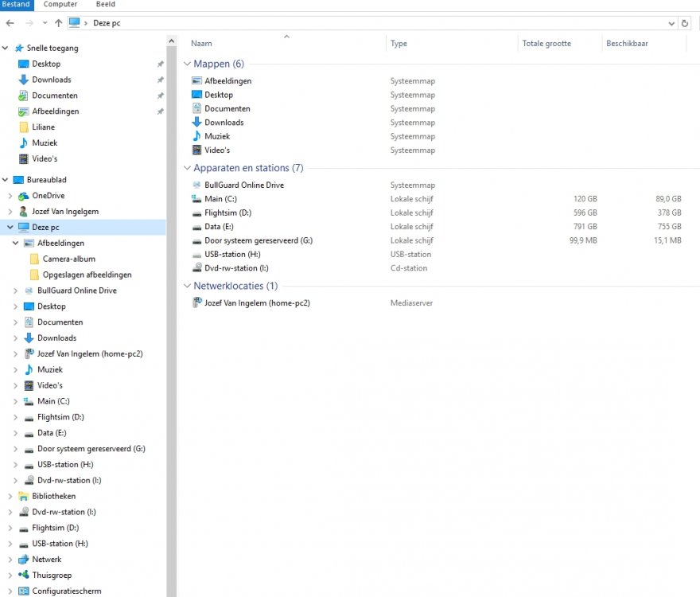Select OneDrive in the navigation pane
Image resolution: width=700 pixels, height=597 pixels.
click(48, 196)
